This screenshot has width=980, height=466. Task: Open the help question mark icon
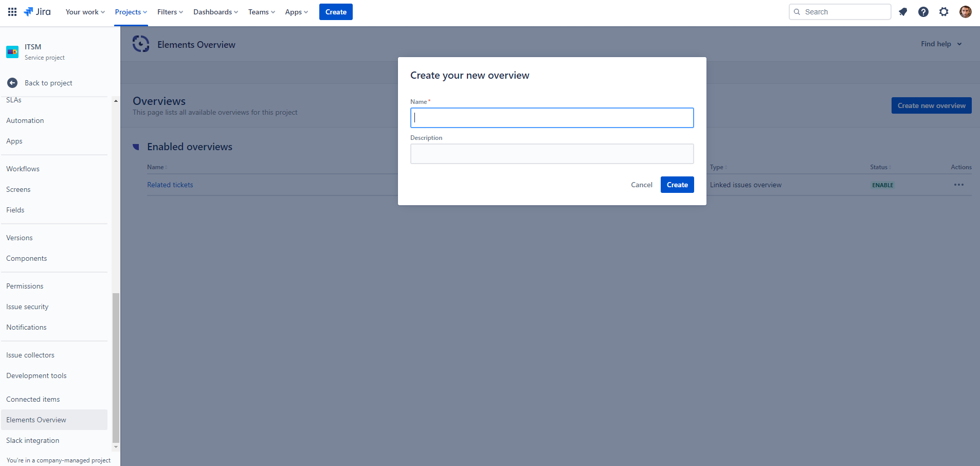pyautogui.click(x=923, y=12)
